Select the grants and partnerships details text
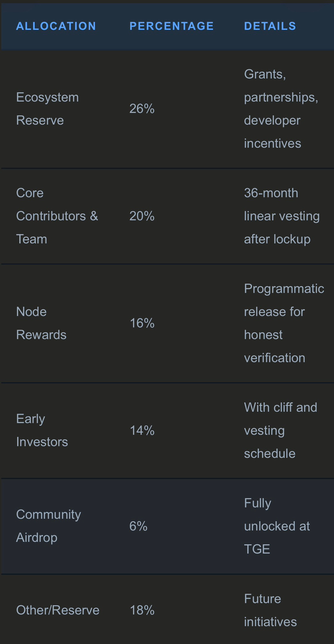Image resolution: width=334 pixels, height=644 pixels. click(281, 109)
